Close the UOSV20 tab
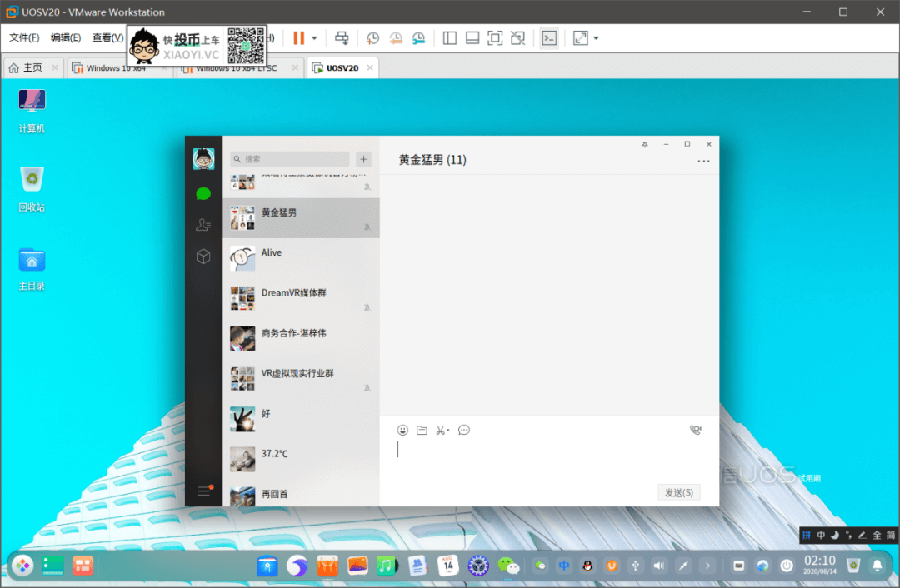This screenshot has height=588, width=900. (x=370, y=67)
